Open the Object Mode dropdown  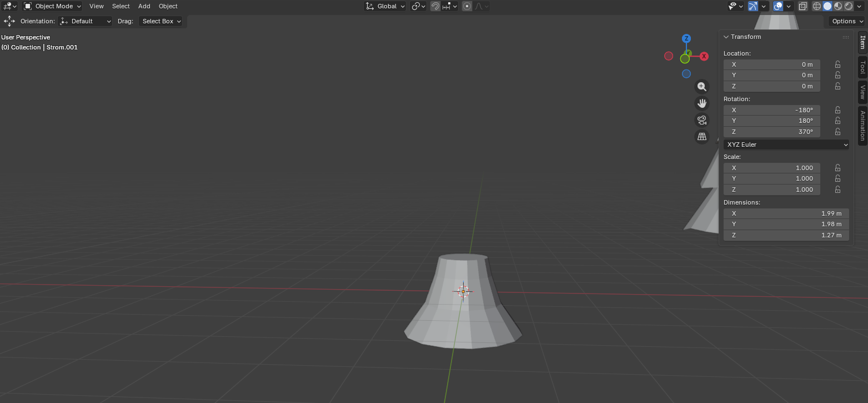53,6
